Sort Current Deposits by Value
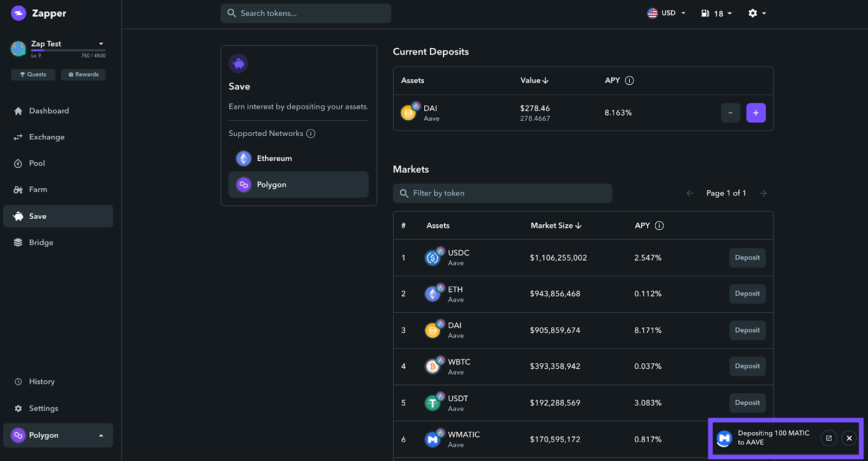This screenshot has width=868, height=461. [x=534, y=80]
